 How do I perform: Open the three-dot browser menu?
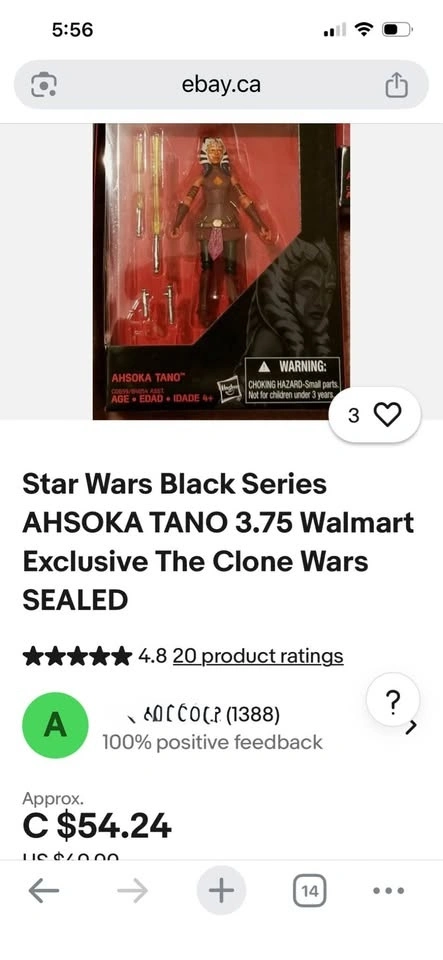(389, 890)
